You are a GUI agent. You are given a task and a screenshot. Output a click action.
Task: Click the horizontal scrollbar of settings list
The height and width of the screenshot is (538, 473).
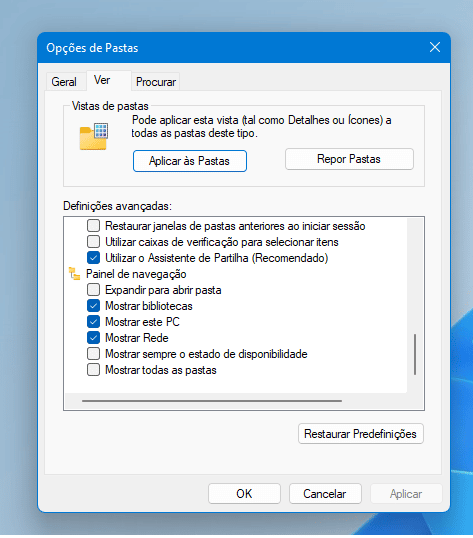click(x=212, y=401)
